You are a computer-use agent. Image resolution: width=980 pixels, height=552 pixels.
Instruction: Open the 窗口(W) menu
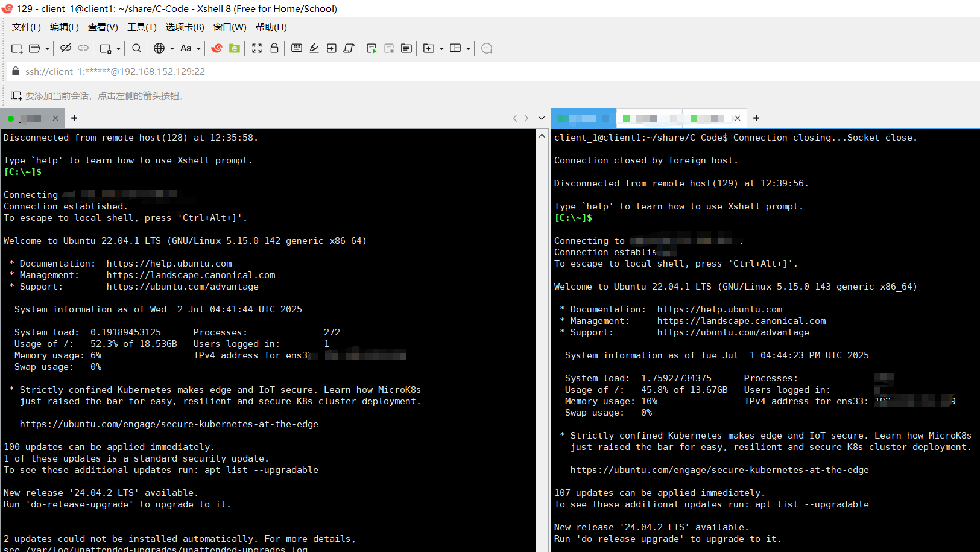pos(230,27)
